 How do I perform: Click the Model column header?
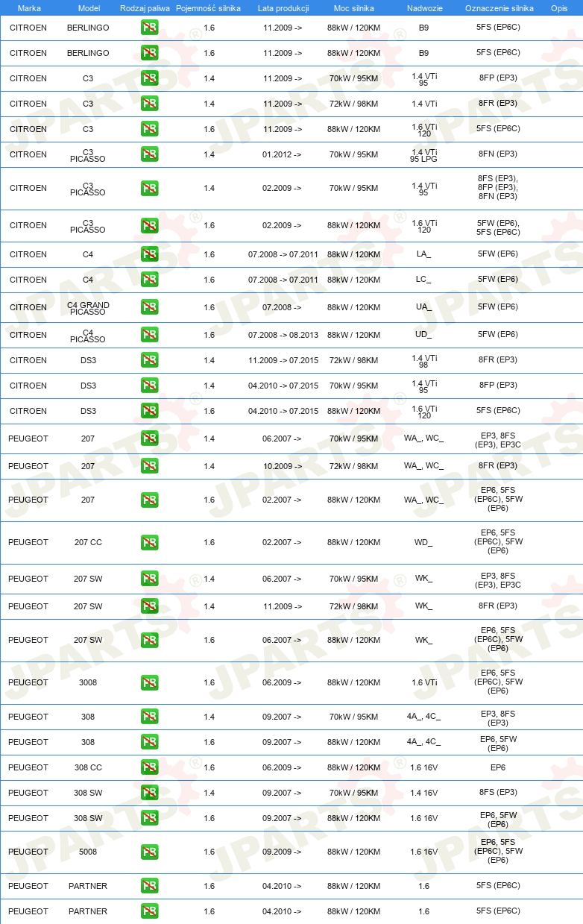click(x=89, y=8)
